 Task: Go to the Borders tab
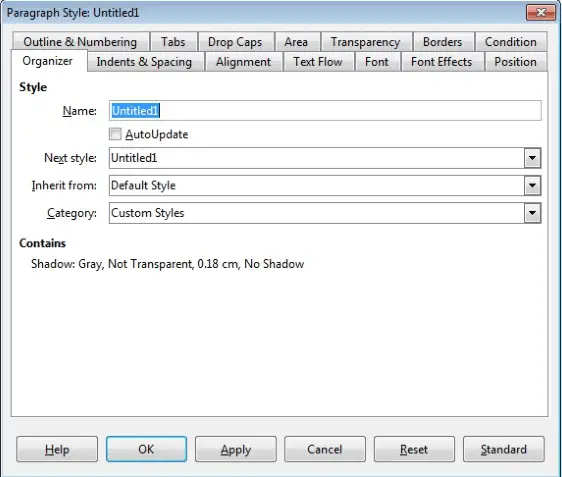[x=443, y=42]
